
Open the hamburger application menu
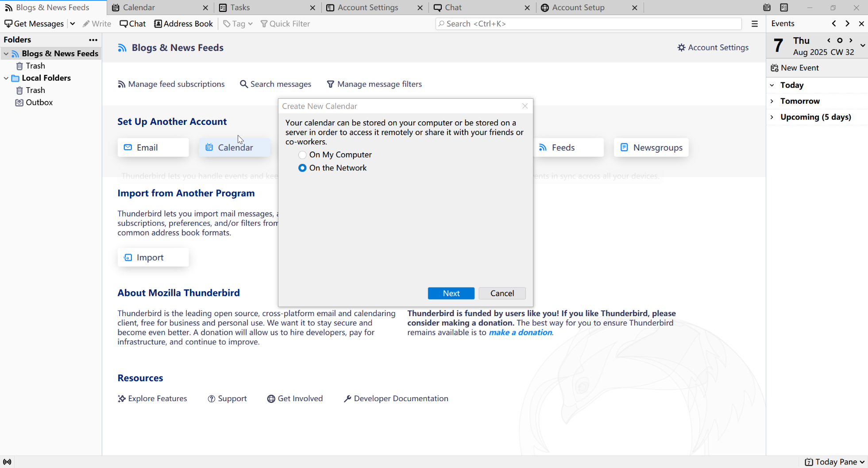pyautogui.click(x=755, y=24)
